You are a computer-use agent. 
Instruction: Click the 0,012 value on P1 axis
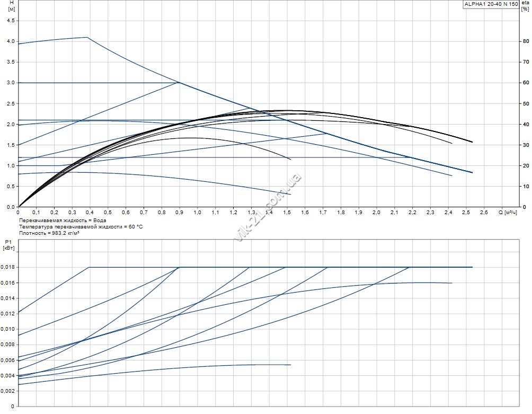tap(7, 314)
